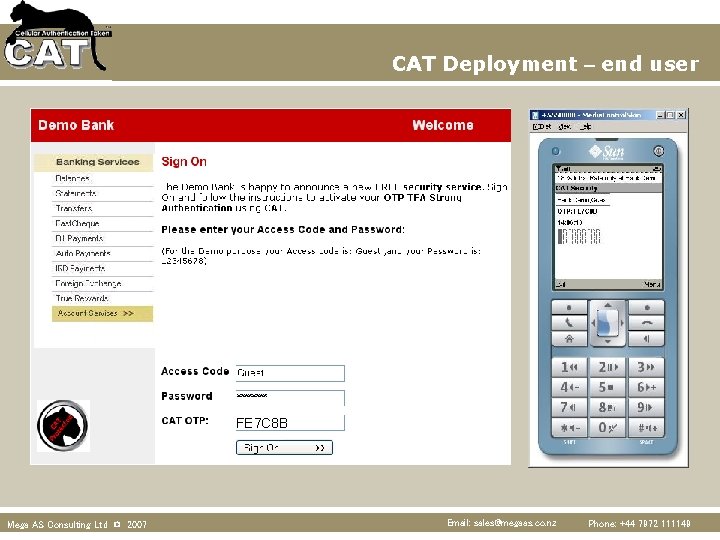Image resolution: width=720 pixels, height=540 pixels.
Task: Go to the Transfers page
Action: click(x=74, y=208)
